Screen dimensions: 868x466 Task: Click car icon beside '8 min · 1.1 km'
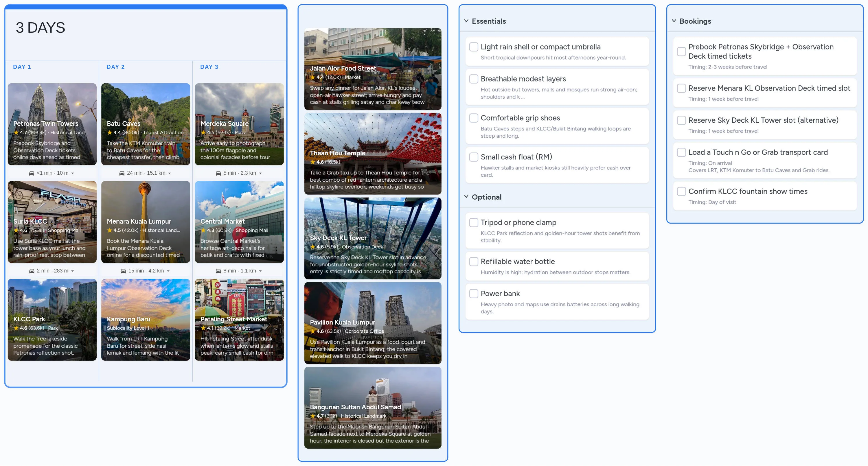tap(218, 271)
